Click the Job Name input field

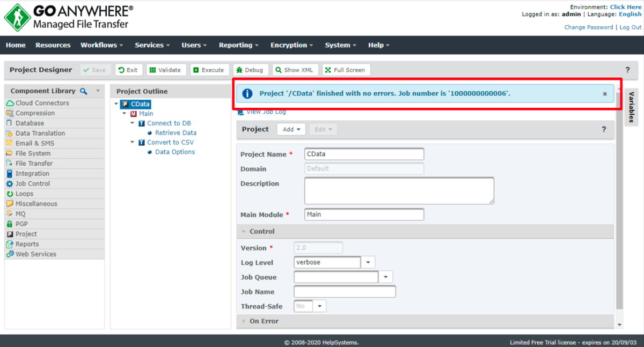[345, 292]
